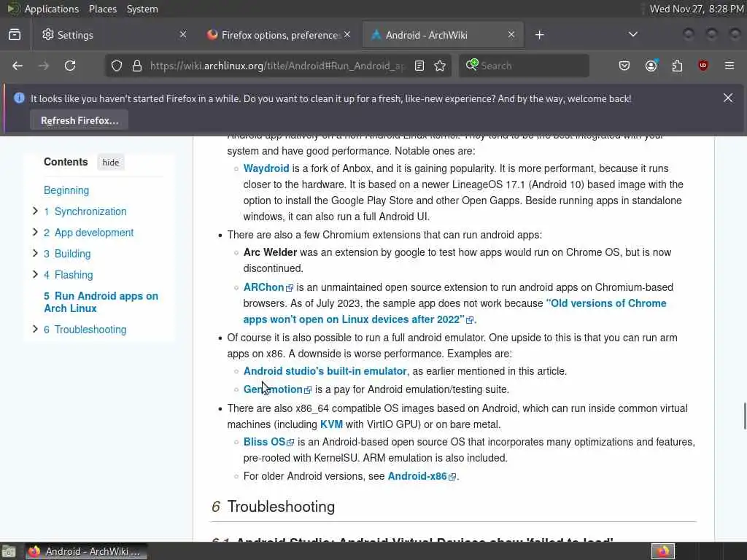The image size is (747, 560).
Task: Go back using the back arrow
Action: pos(18,66)
